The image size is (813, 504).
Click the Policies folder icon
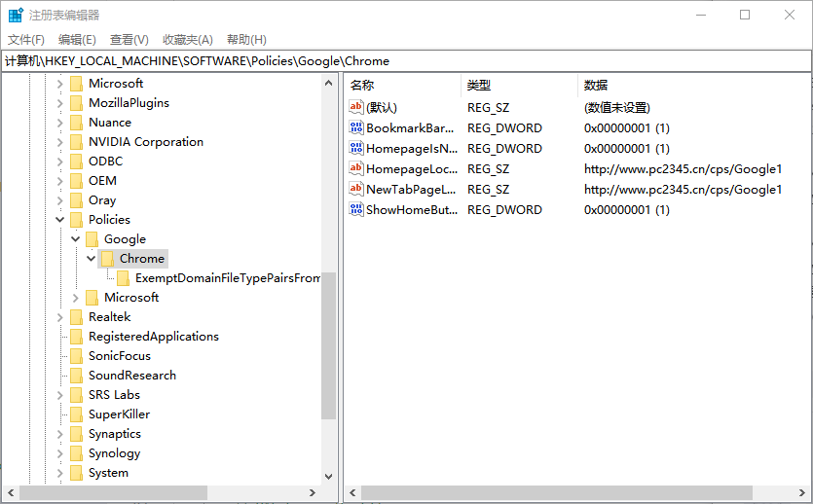(76, 220)
